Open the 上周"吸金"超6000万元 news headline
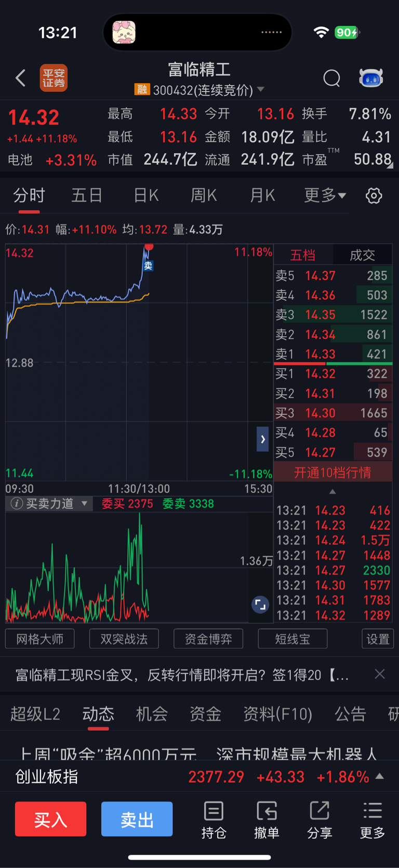Viewport: 399px width, 868px height. [x=198, y=753]
